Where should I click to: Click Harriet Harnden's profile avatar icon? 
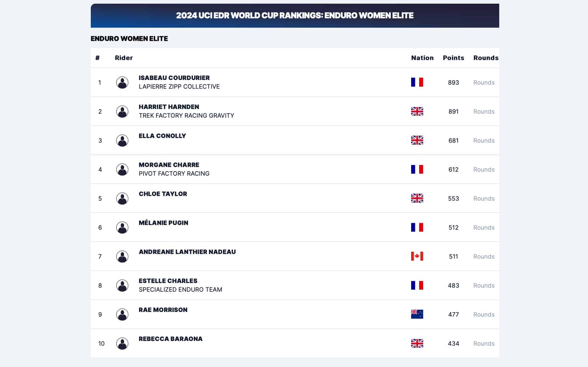[122, 111]
